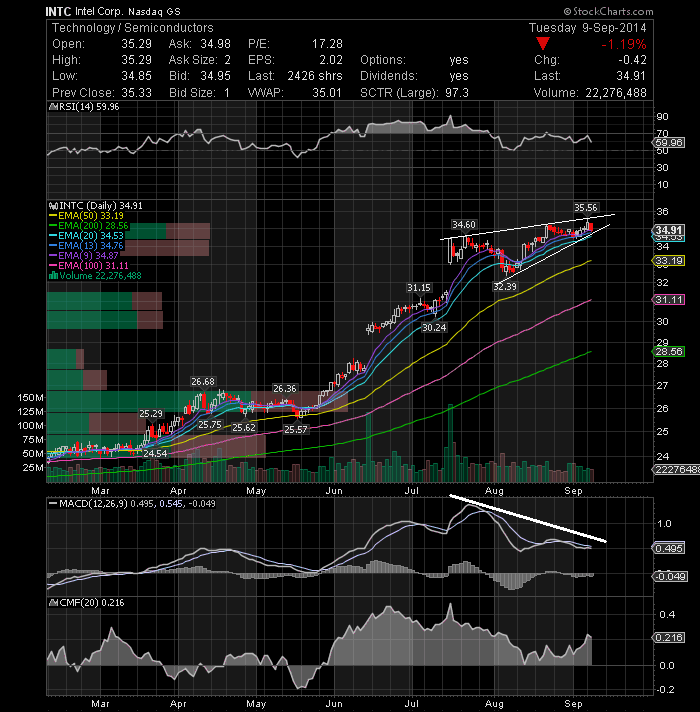Click the 34.91 last price axis tag

click(668, 230)
